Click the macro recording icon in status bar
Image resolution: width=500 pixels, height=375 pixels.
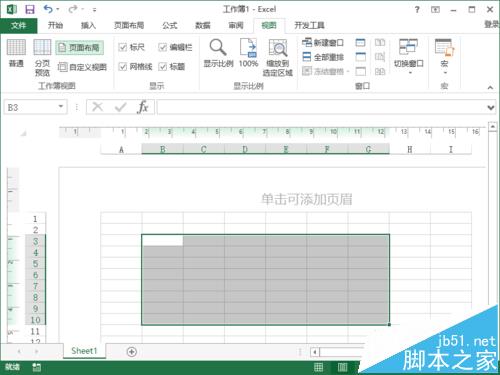[36, 367]
